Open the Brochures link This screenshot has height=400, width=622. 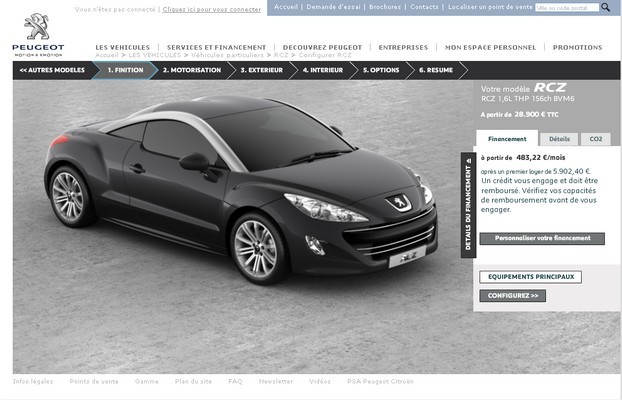tap(385, 7)
